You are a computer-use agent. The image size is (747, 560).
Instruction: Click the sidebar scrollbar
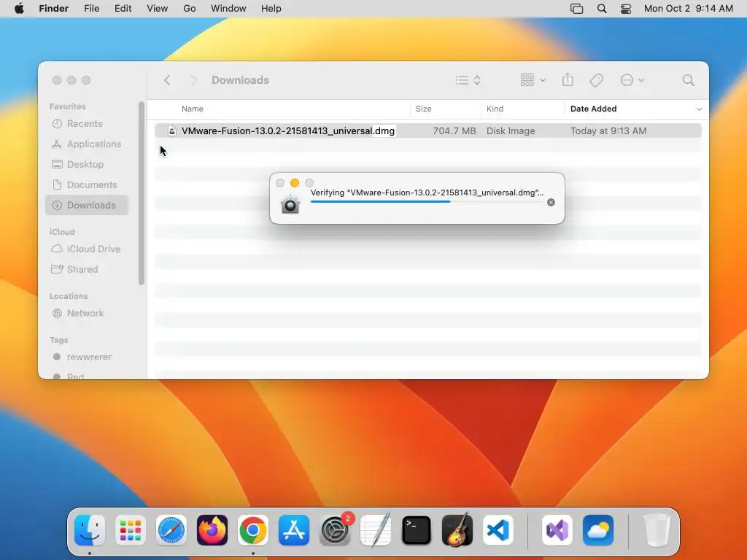click(x=141, y=193)
